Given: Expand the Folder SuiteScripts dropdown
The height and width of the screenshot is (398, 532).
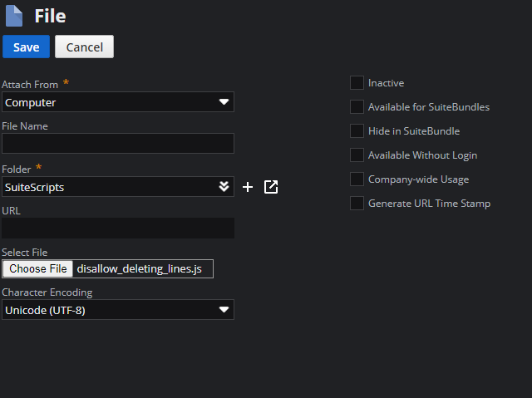Looking at the screenshot, I should pos(118,187).
